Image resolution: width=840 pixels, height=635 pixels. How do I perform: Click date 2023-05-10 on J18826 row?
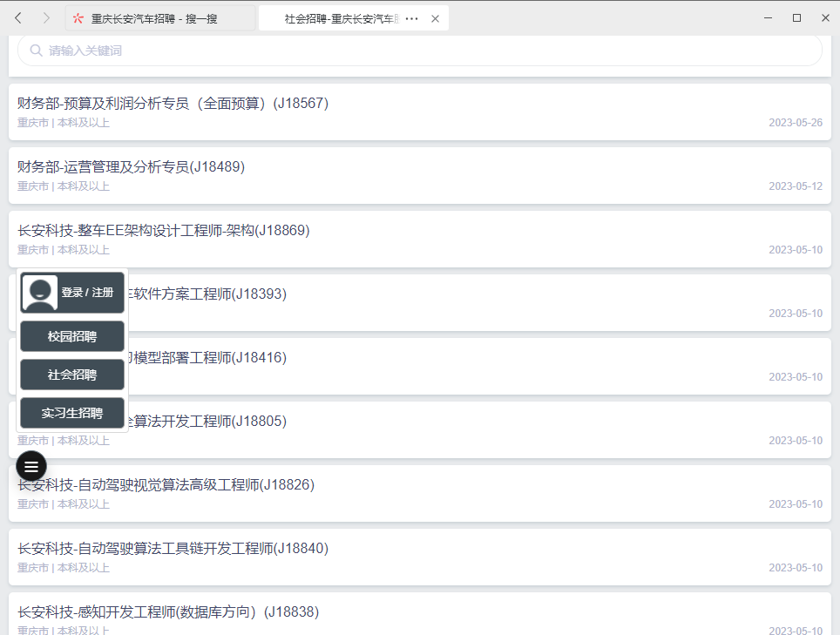[796, 504]
